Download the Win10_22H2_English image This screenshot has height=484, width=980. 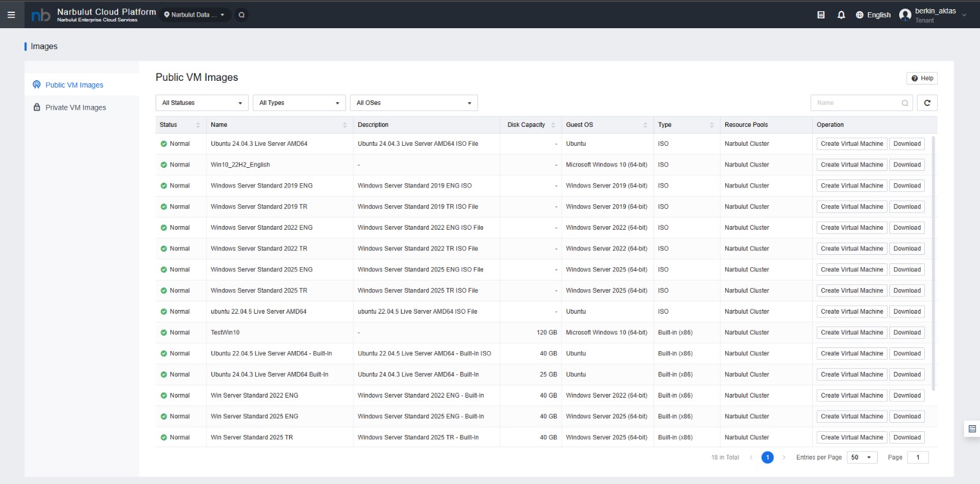click(x=907, y=165)
